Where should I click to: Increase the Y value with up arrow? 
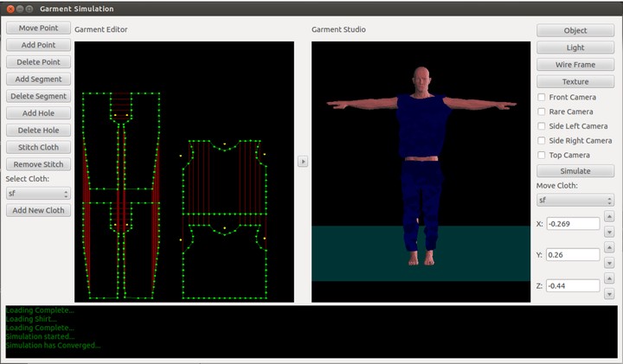click(x=609, y=247)
